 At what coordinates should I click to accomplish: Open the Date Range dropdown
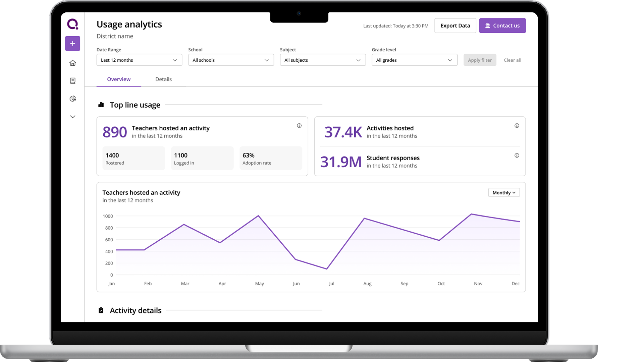click(139, 60)
